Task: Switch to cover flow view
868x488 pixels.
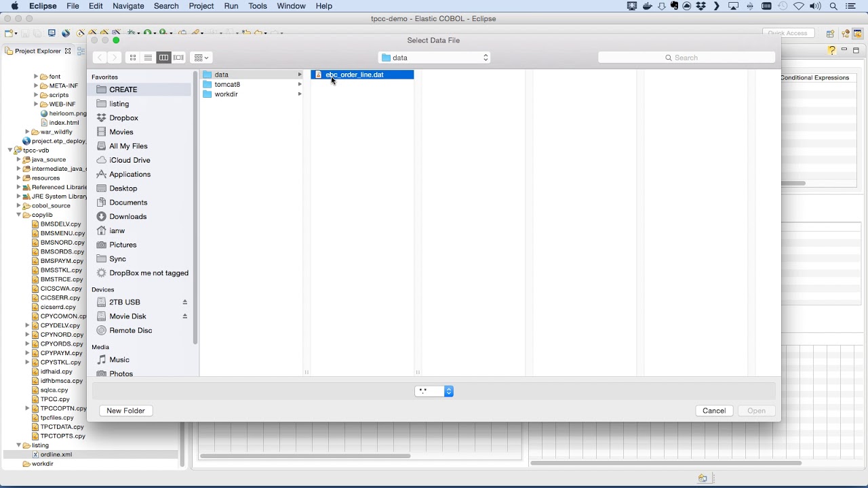Action: coord(179,58)
